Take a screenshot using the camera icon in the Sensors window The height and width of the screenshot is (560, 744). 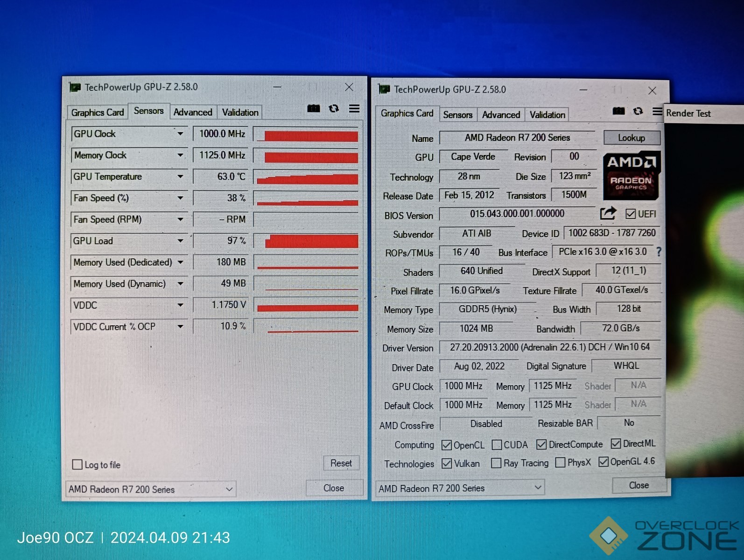(314, 109)
